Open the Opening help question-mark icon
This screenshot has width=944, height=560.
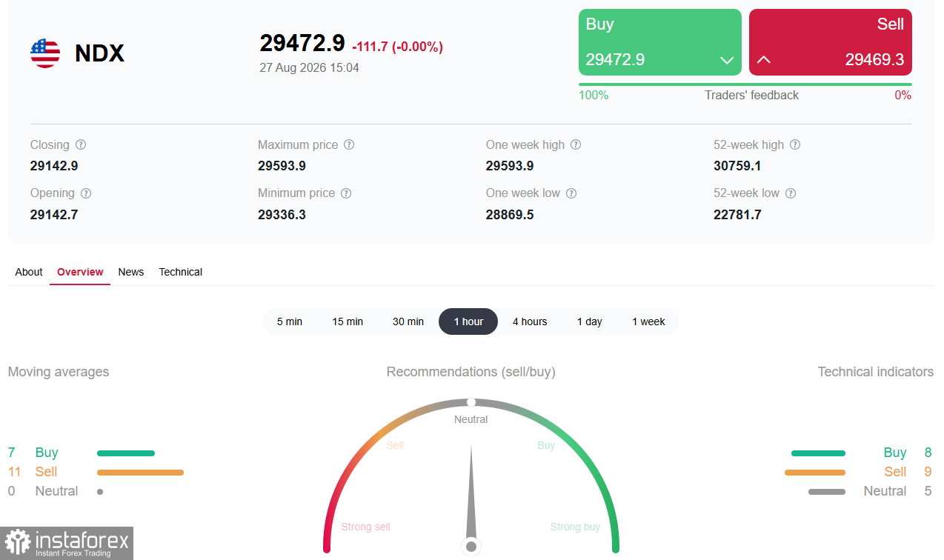coord(86,193)
